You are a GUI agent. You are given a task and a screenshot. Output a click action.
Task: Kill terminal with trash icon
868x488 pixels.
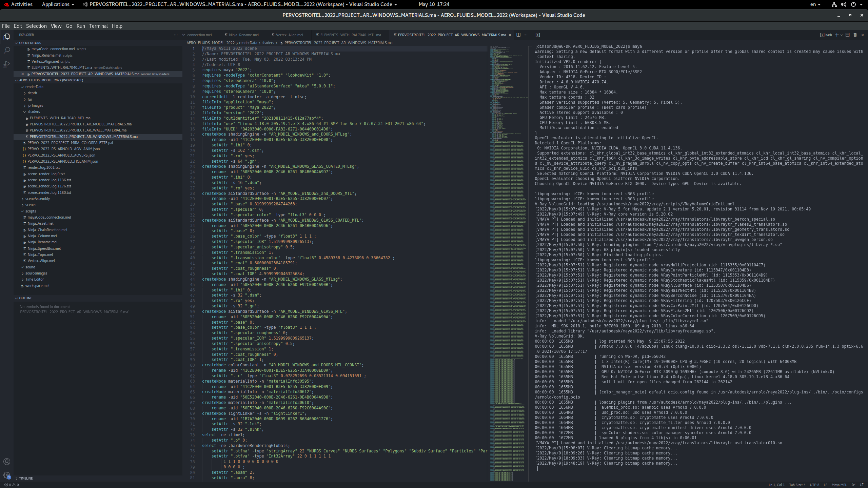pyautogui.click(x=855, y=35)
